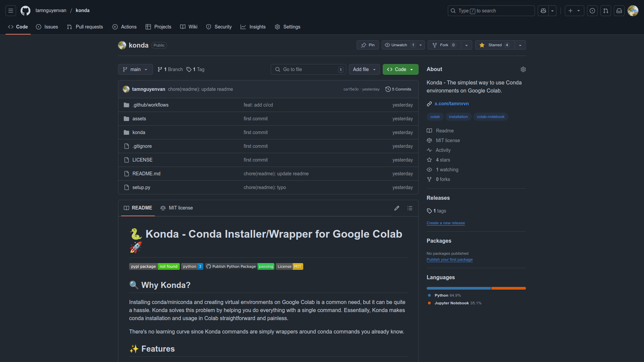Open the hamburger navigation menu
Viewport: 644px width, 362px height.
(x=11, y=11)
